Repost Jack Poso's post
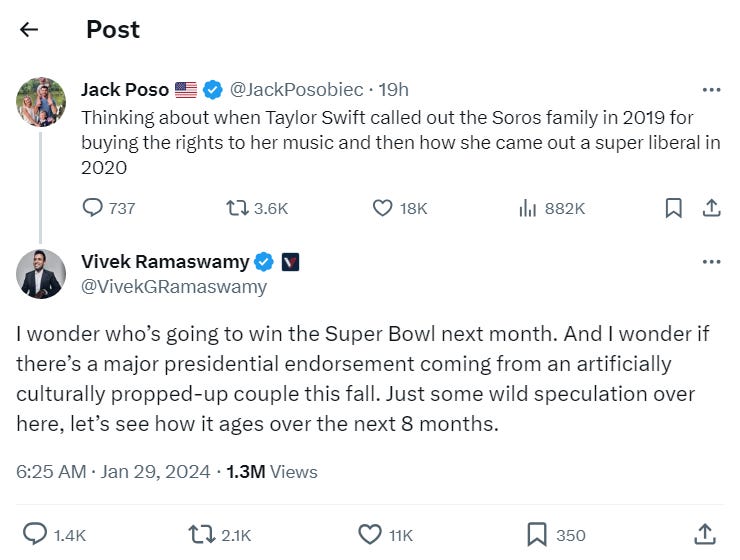This screenshot has height=560, width=740. (x=238, y=208)
